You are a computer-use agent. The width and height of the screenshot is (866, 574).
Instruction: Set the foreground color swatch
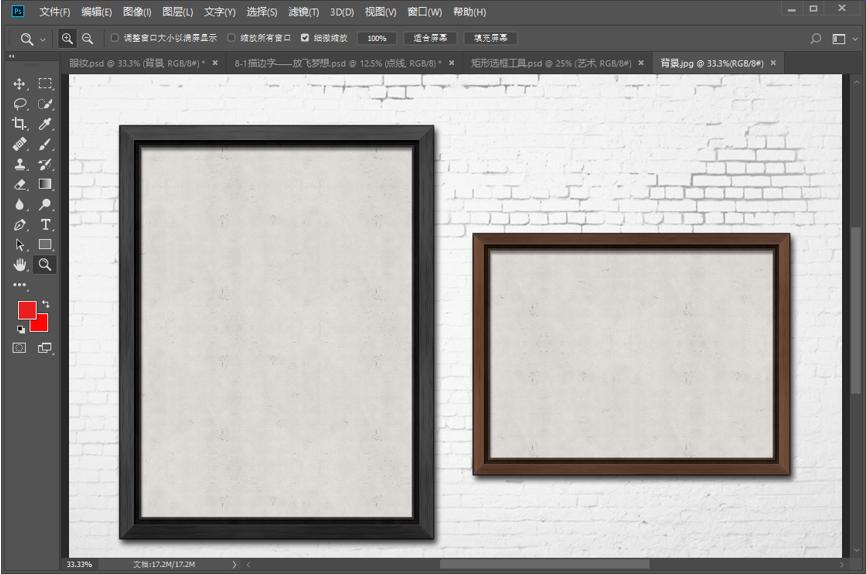[27, 309]
